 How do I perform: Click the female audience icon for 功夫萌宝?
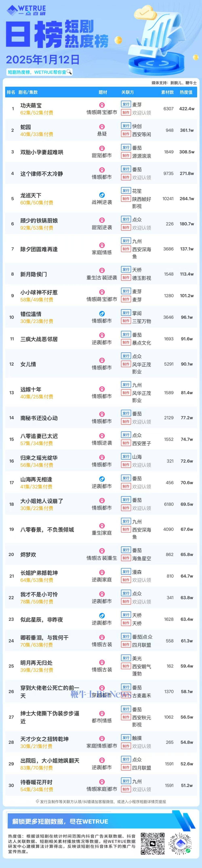point(102,105)
